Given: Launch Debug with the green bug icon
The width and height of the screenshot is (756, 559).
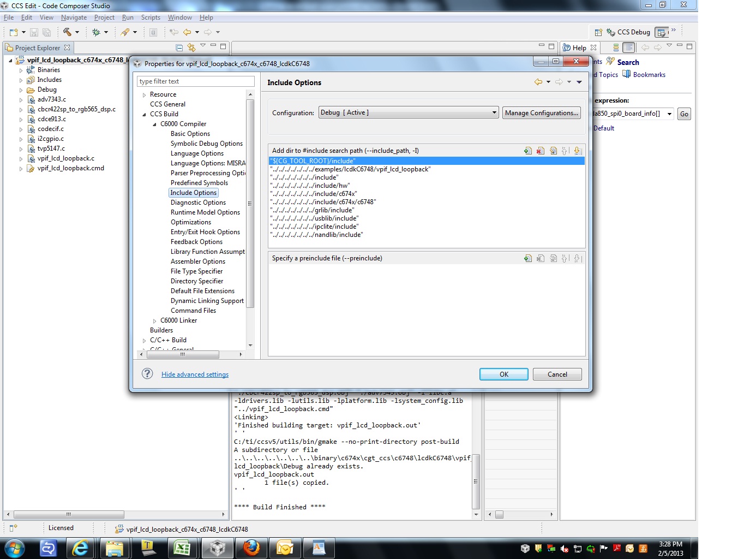Looking at the screenshot, I should [x=96, y=32].
